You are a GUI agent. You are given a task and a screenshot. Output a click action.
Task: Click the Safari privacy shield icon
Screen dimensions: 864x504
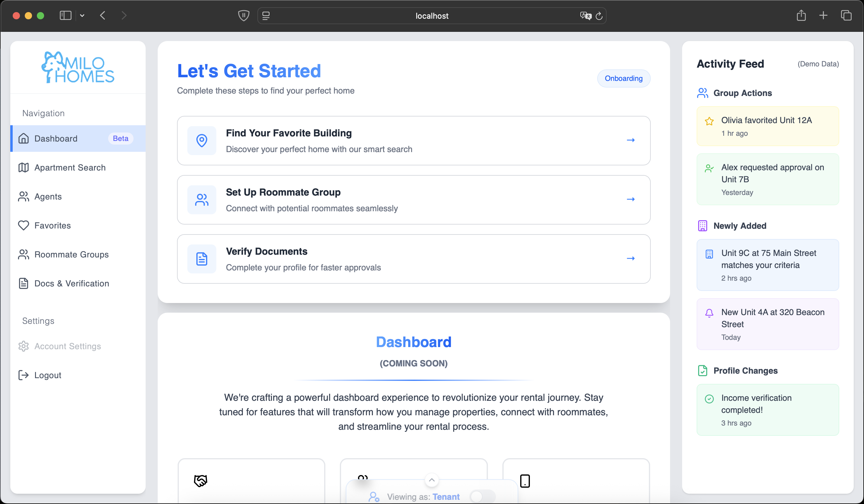pos(243,16)
